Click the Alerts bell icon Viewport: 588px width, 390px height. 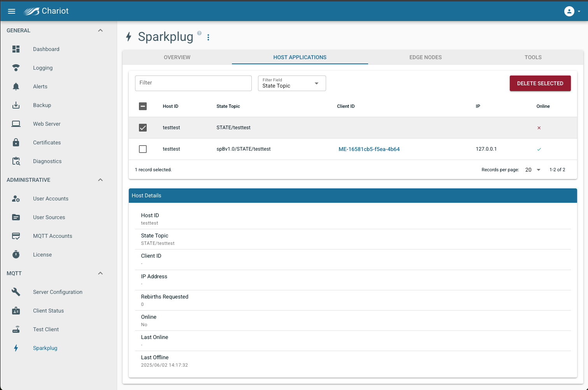pyautogui.click(x=16, y=86)
